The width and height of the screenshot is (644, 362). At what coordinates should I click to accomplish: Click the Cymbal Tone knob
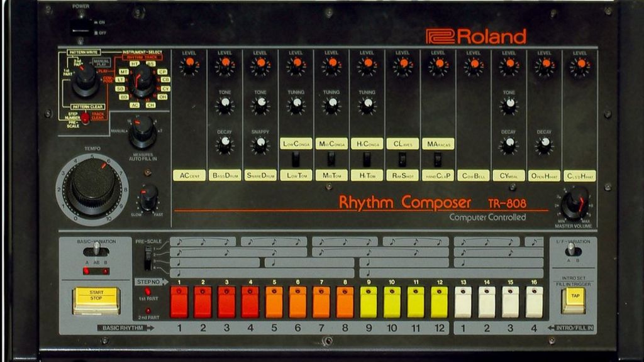coord(509,105)
